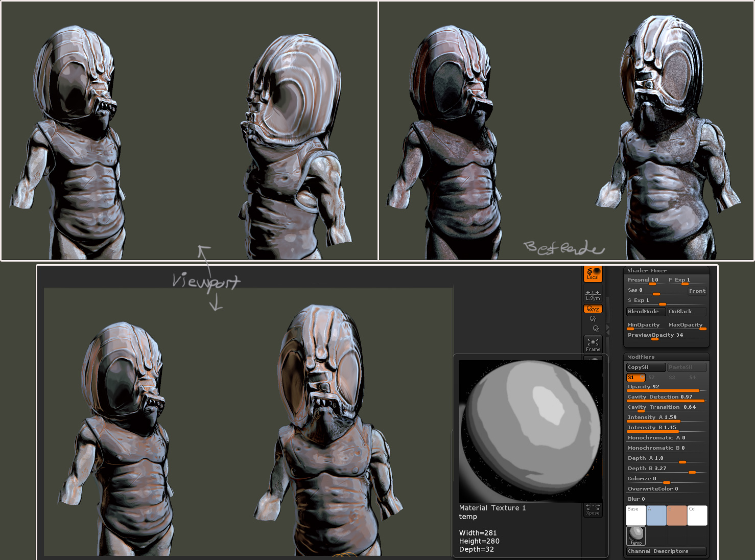Adjust the Blur slider
This screenshot has height=560, width=755.
tap(666, 499)
